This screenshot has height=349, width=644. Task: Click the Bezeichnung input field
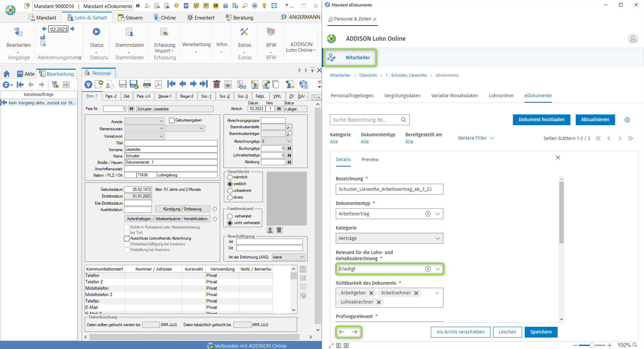point(389,189)
